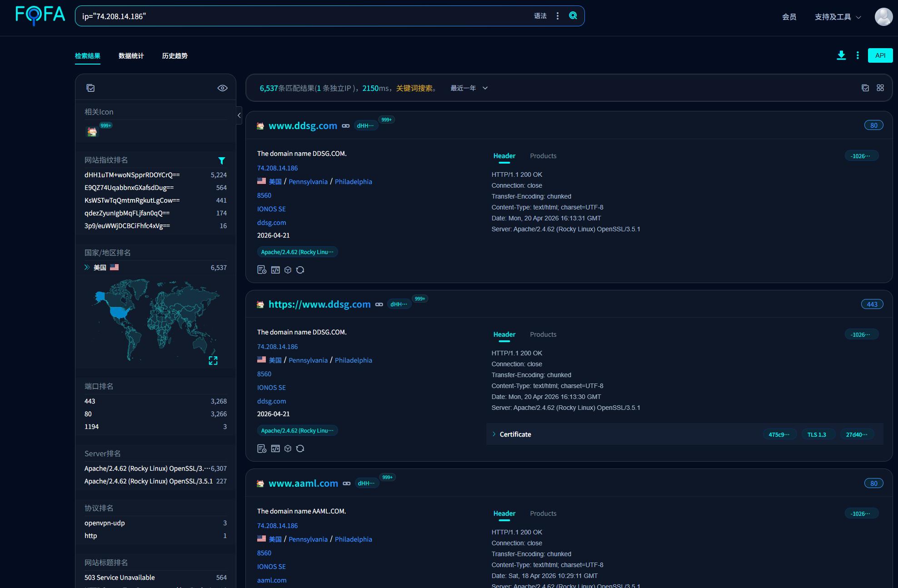
Task: Select Header tab in https://www.ddsg.com card
Action: [x=504, y=334]
